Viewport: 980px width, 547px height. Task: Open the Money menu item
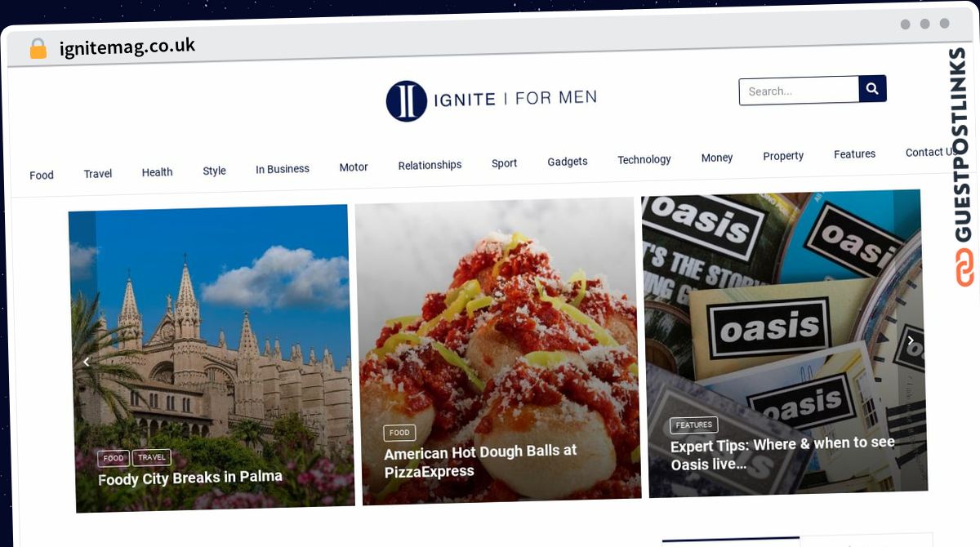(717, 158)
